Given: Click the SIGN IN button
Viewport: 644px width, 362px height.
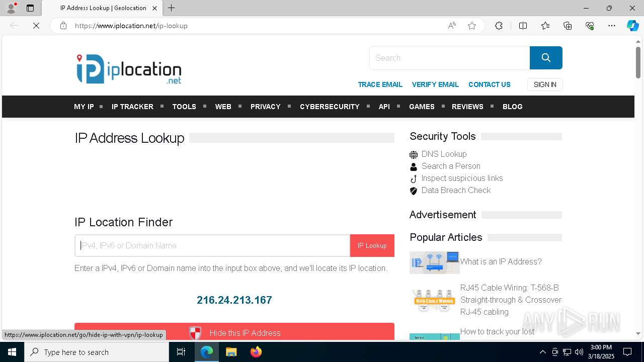Looking at the screenshot, I should (x=545, y=84).
